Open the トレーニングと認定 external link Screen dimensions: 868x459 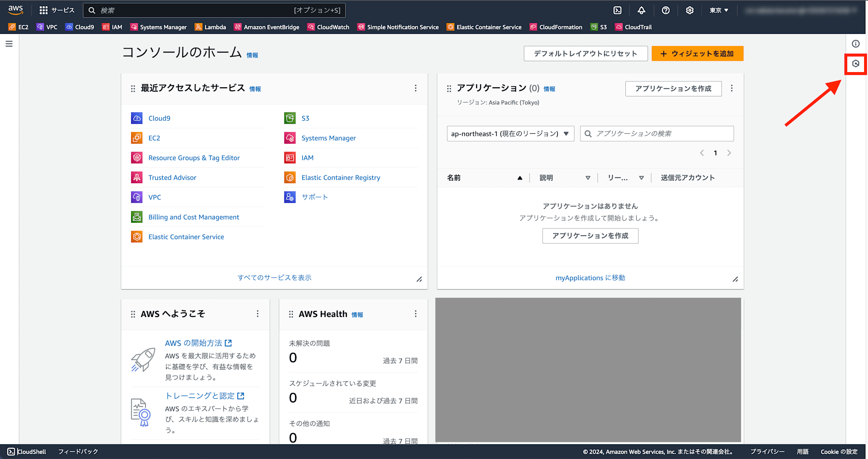pyautogui.click(x=204, y=396)
